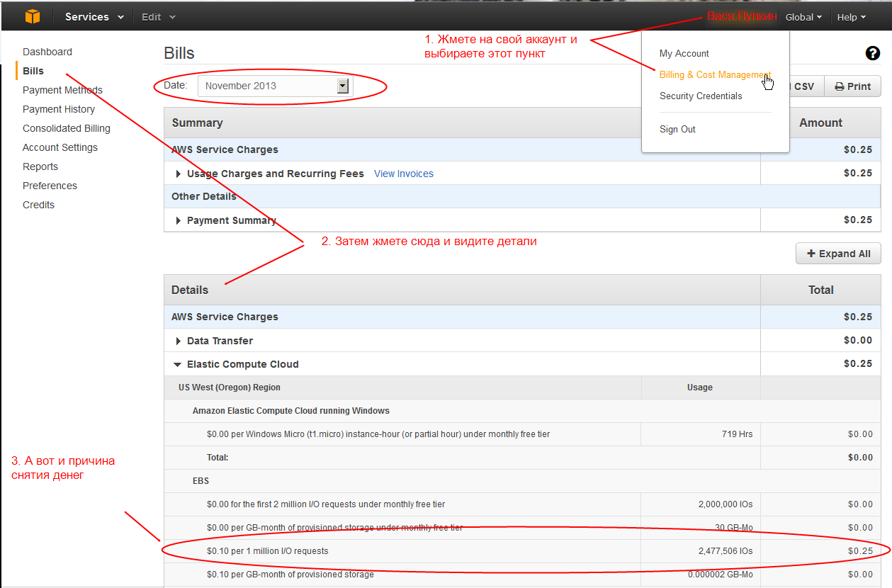
Task: Click the 'Amazon Elastic Compute Cloud running Windows' heading
Action: click(291, 411)
